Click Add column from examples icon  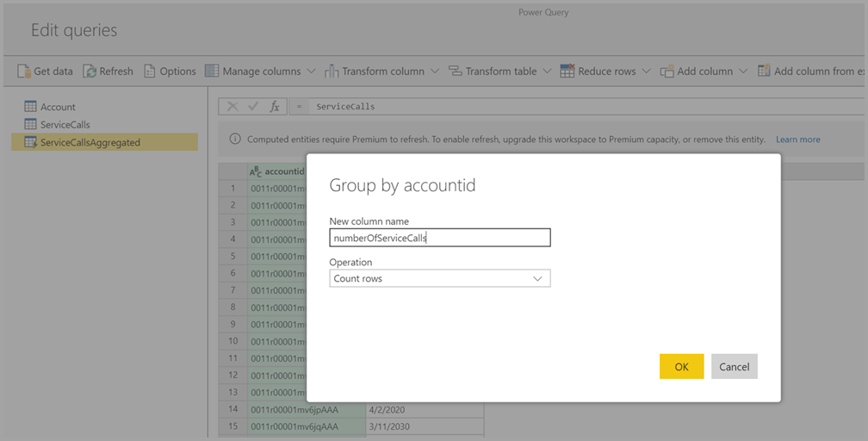click(x=764, y=71)
